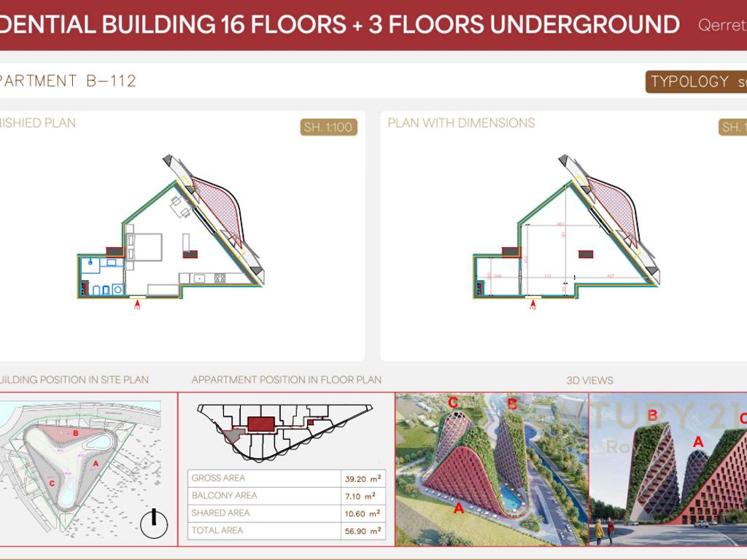Click the north arrow compass symbol
This screenshot has width=747, height=560.
[154, 524]
